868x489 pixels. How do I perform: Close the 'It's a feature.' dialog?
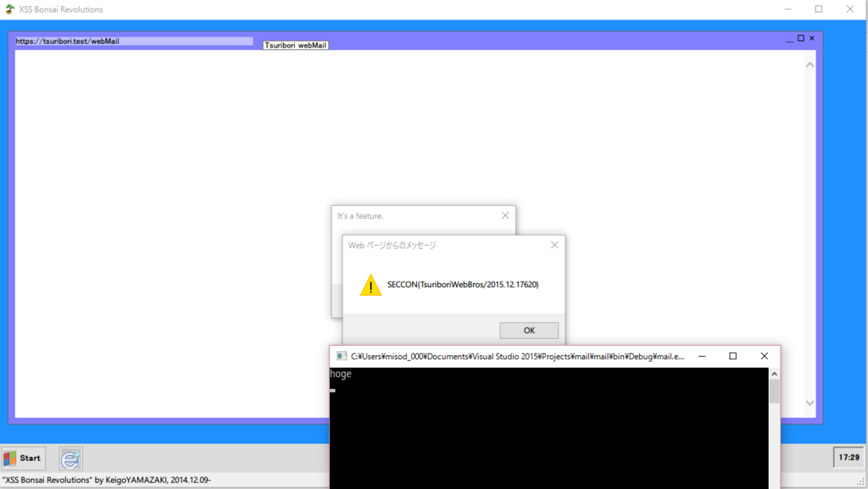tap(505, 216)
